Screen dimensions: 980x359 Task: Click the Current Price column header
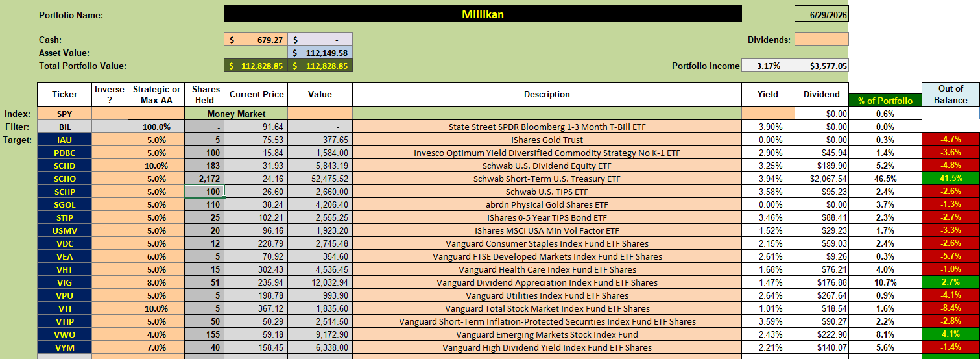[x=256, y=95]
